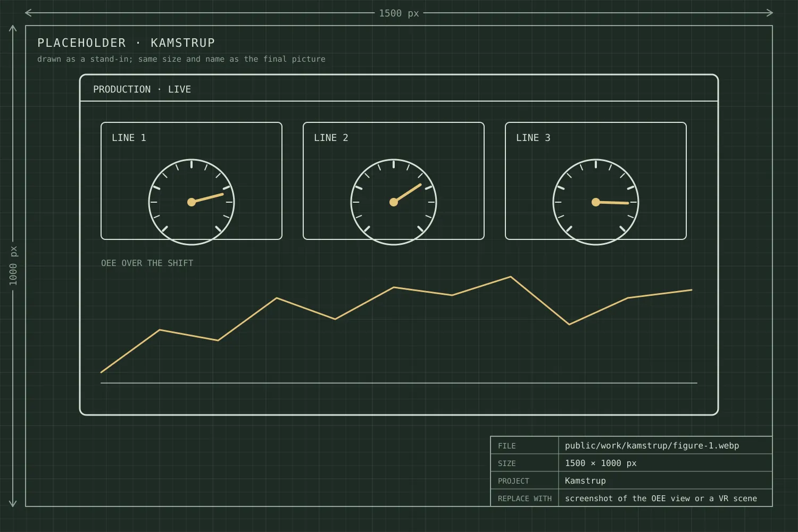This screenshot has height=532, width=798.
Task: Click 'screenshot of the OEE view or a VR scene'
Action: pos(661,498)
